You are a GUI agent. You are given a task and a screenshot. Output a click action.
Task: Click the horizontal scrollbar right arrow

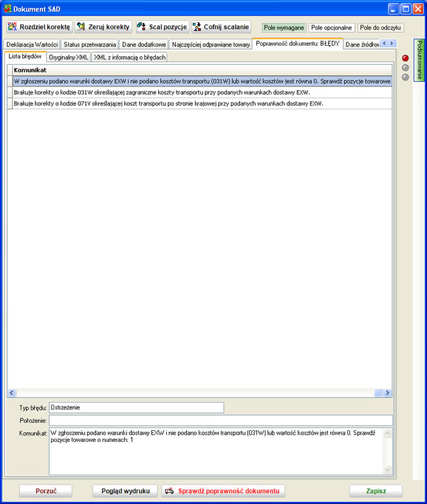[388, 393]
